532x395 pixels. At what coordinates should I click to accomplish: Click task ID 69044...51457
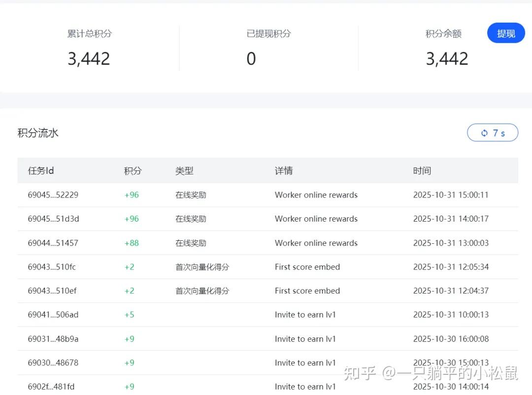[x=53, y=243]
